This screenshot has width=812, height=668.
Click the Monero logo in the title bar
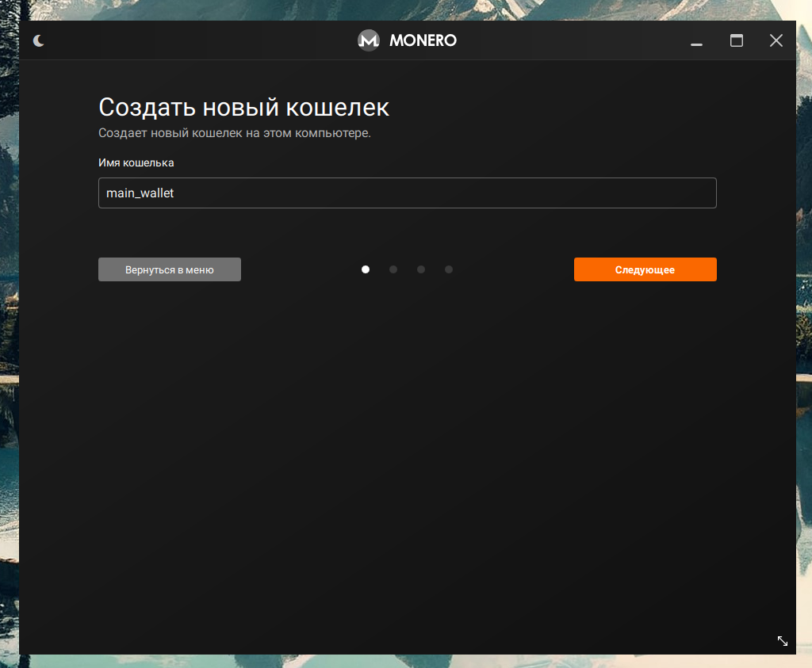[369, 40]
